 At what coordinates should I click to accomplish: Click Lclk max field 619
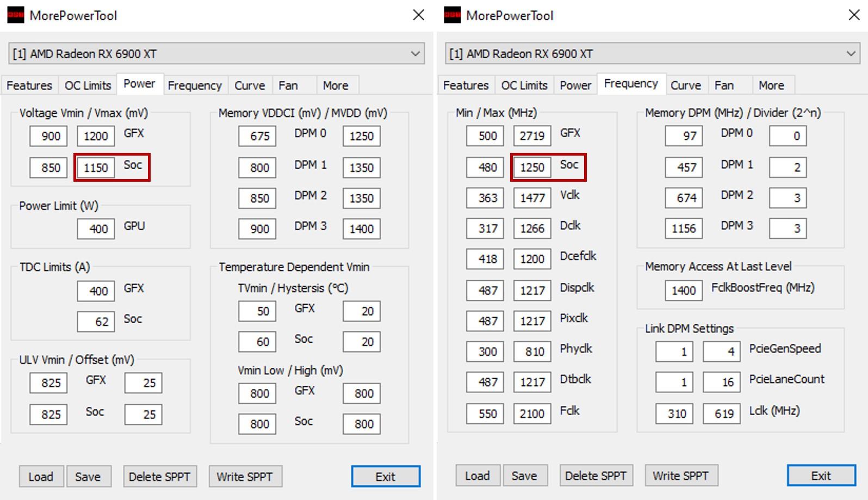coord(722,414)
